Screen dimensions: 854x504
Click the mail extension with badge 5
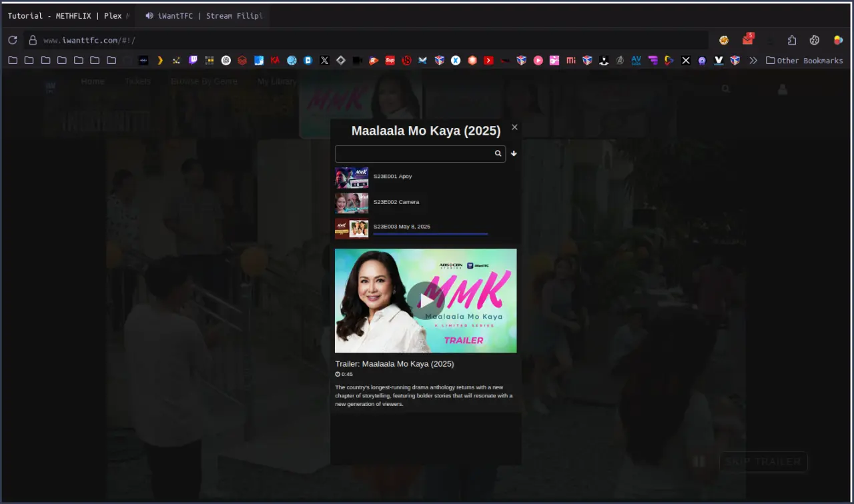click(x=748, y=39)
